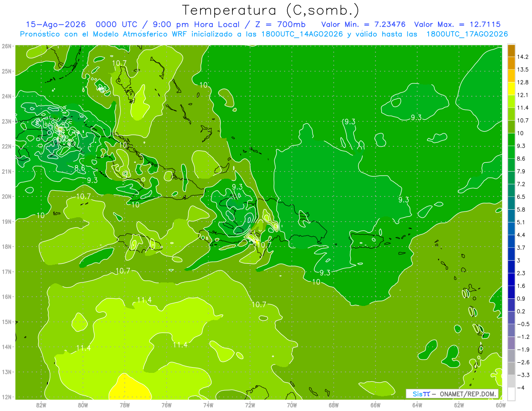532x411 pixels.
Task: Select the light lime swatch between 11.4 and 12.1
Action: (511, 101)
